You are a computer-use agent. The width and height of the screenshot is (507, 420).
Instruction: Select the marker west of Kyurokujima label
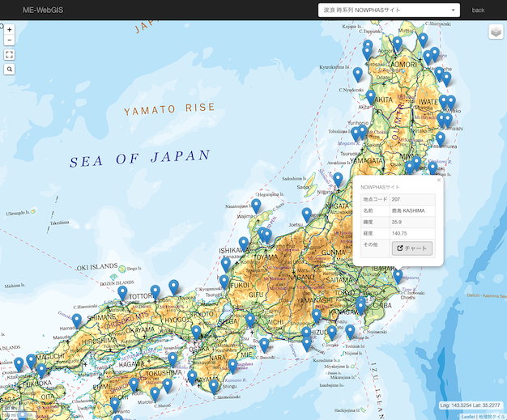tap(358, 74)
